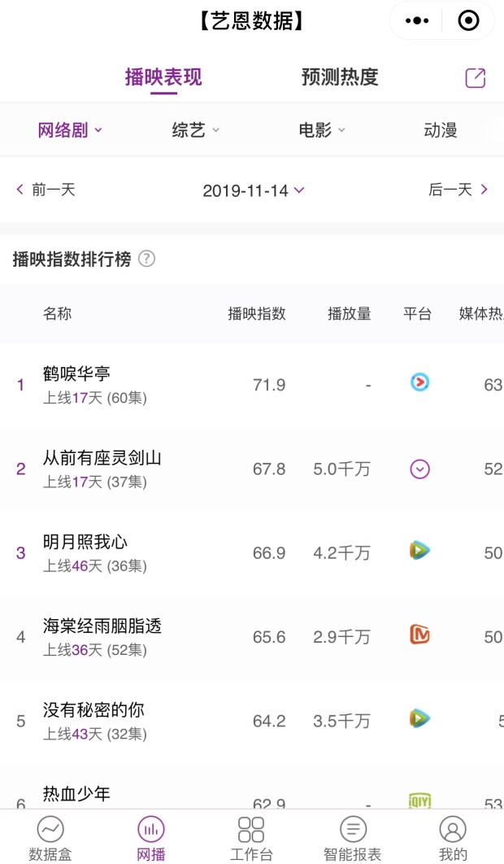Select the 动漫 category

pyautogui.click(x=441, y=130)
